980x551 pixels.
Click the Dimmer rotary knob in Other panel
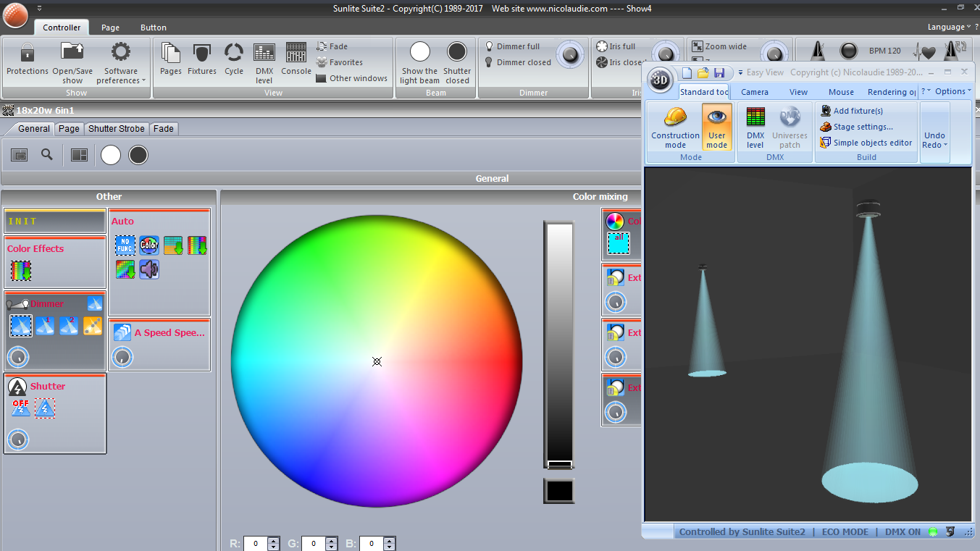coord(18,357)
